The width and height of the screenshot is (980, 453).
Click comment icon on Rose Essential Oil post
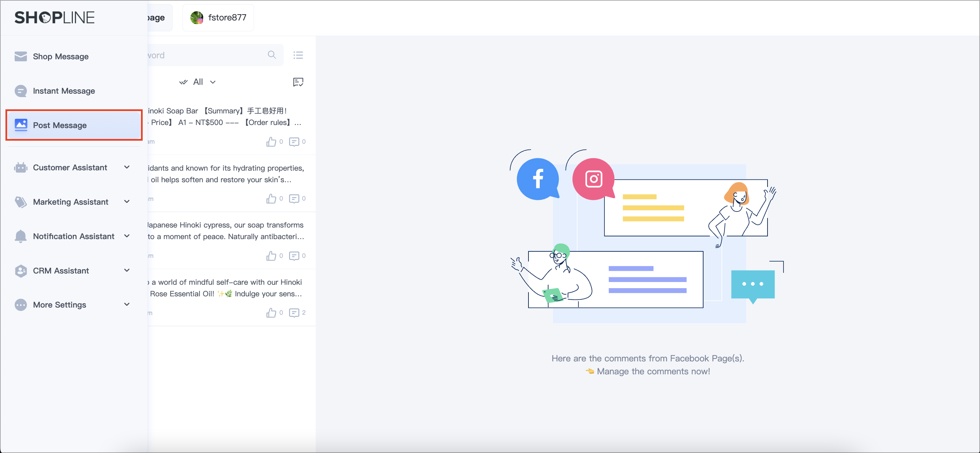pyautogui.click(x=294, y=313)
